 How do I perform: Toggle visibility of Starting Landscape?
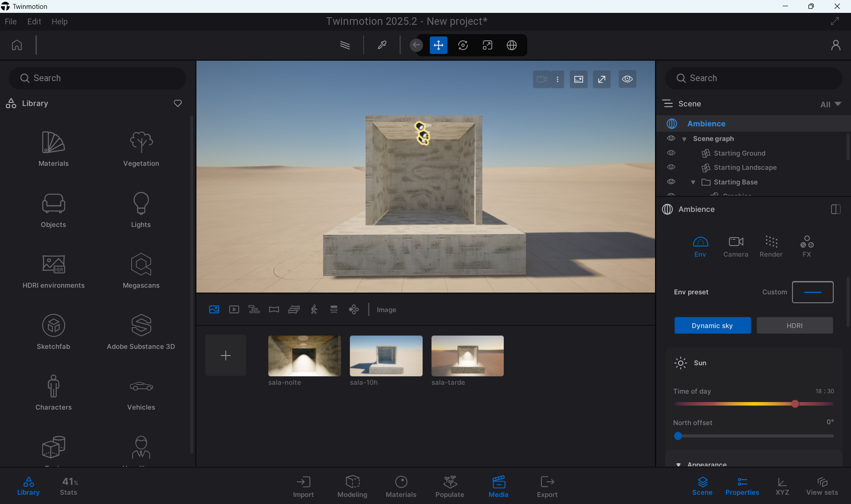pos(671,167)
